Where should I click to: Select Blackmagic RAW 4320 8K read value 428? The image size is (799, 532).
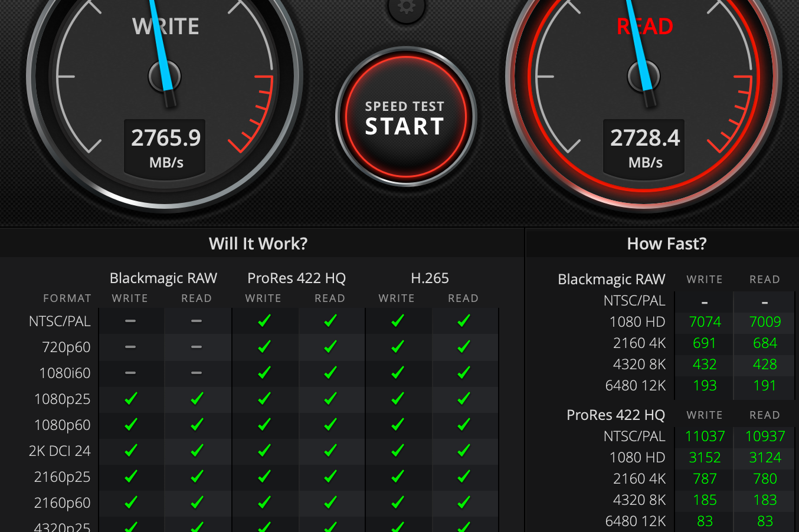(x=765, y=364)
